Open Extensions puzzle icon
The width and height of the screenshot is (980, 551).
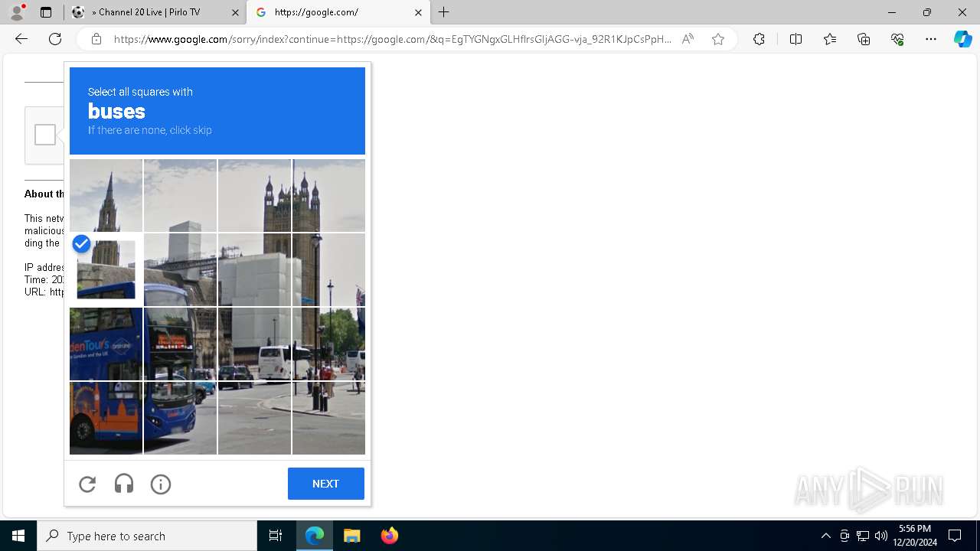(759, 39)
